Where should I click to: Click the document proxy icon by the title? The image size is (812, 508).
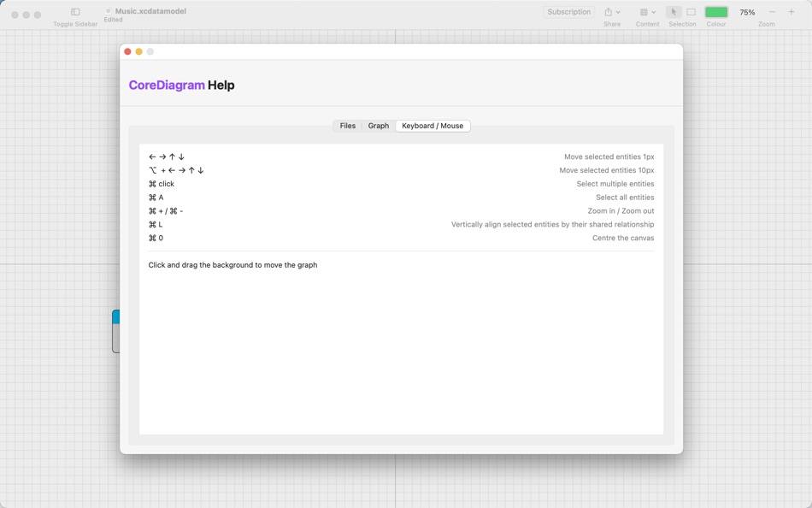point(109,11)
